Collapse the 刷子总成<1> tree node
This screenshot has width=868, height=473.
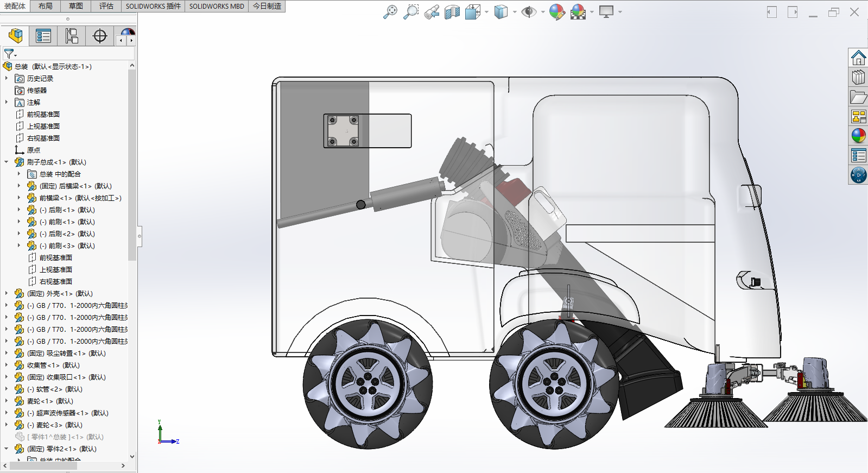point(7,162)
